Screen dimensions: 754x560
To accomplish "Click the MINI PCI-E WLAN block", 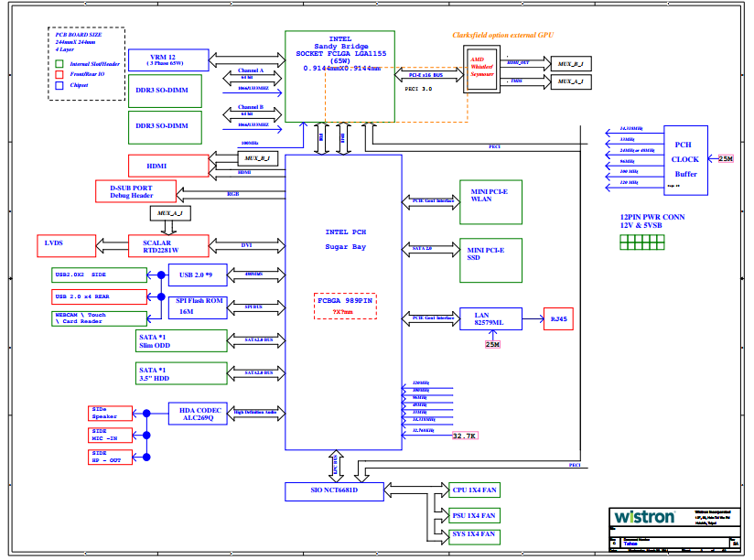I will [x=489, y=202].
